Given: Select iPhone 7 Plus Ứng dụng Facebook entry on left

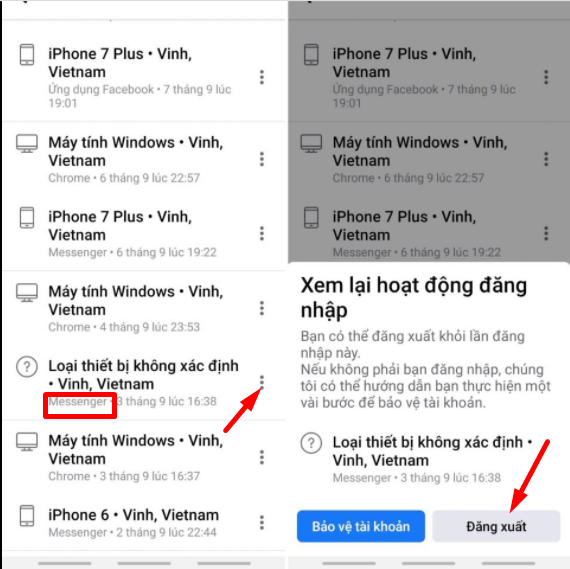Looking at the screenshot, I should click(144, 77).
